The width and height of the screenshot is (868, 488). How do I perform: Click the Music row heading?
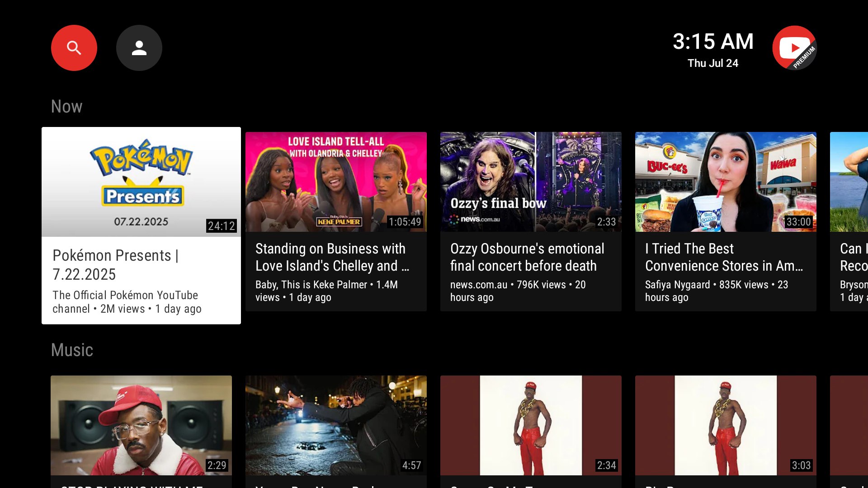point(72,350)
